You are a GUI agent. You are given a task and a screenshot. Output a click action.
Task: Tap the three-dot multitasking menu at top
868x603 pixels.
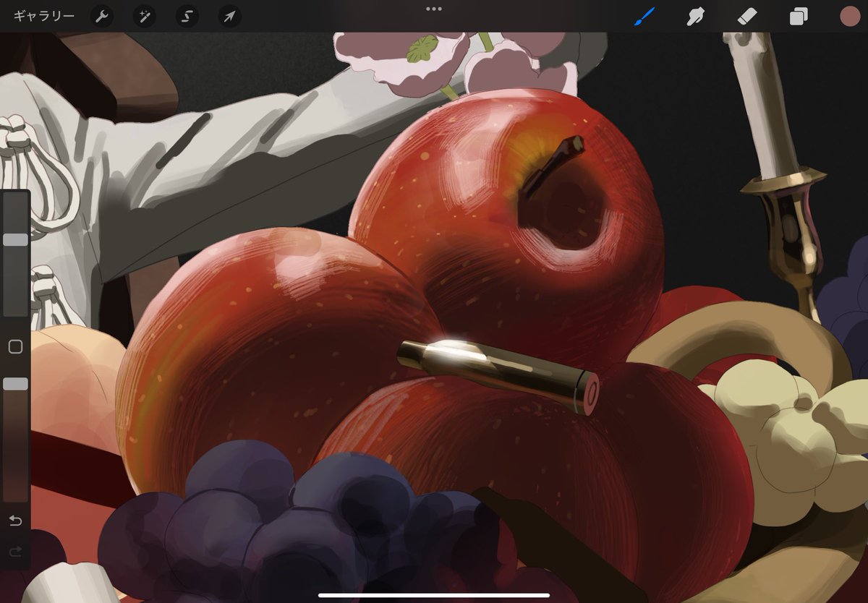point(434,9)
